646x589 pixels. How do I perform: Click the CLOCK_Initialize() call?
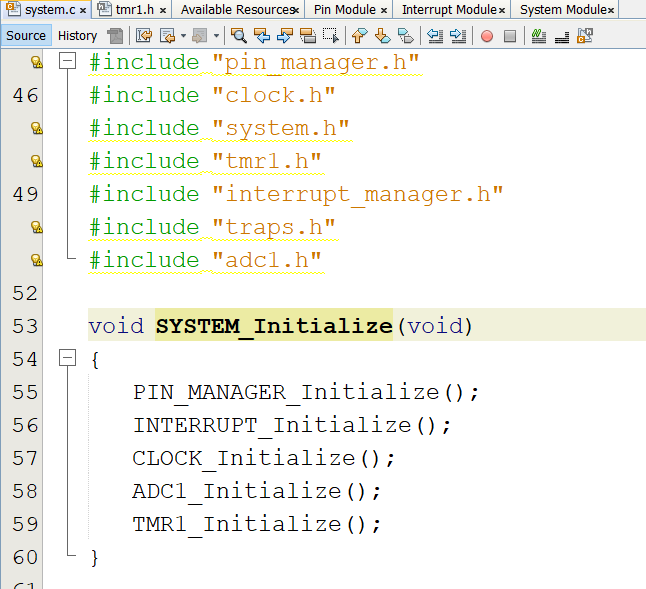264,458
